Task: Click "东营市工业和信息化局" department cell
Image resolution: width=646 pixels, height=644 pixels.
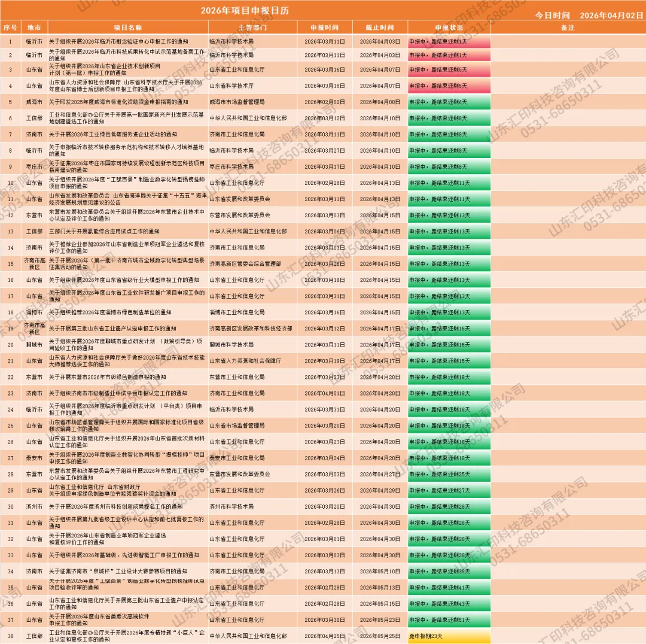Action: [237, 377]
